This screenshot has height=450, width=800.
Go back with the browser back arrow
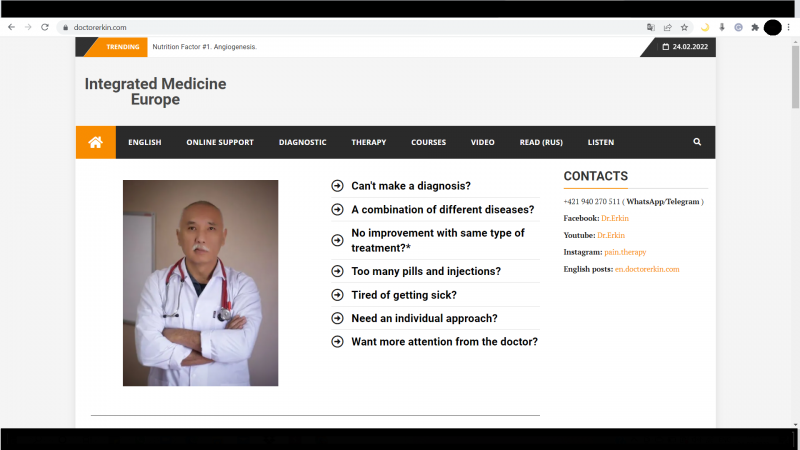[11, 27]
